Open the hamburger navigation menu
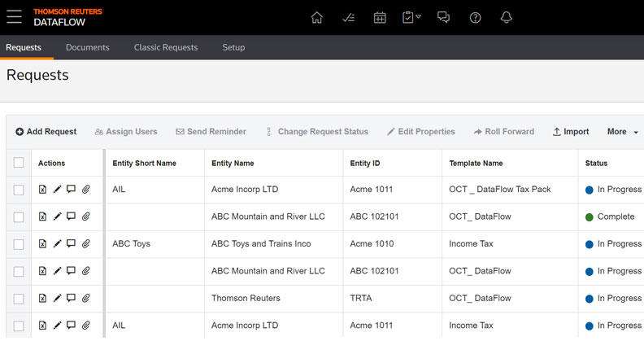 point(14,17)
